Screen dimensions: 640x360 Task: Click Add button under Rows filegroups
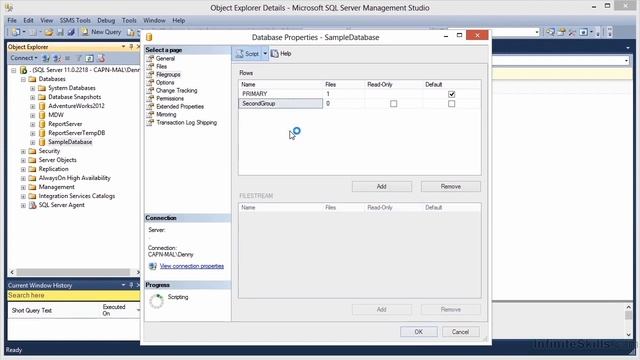coord(382,187)
